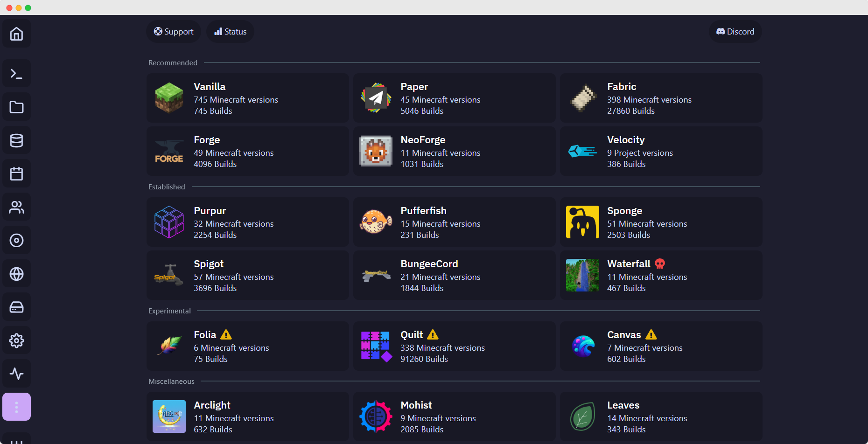Click the Folia experimental warning triangle

coord(226,335)
